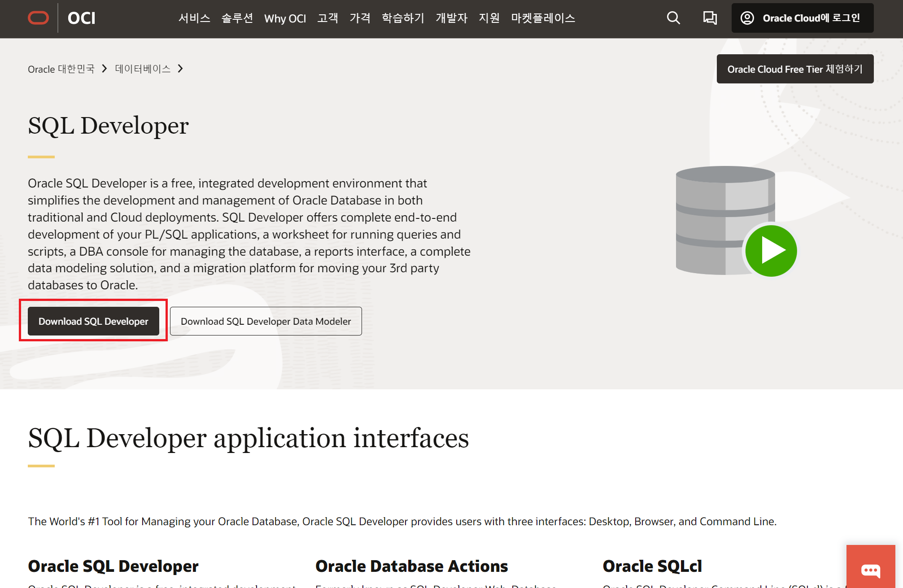Open the Why OCI menu
This screenshot has height=588, width=903.
285,18
